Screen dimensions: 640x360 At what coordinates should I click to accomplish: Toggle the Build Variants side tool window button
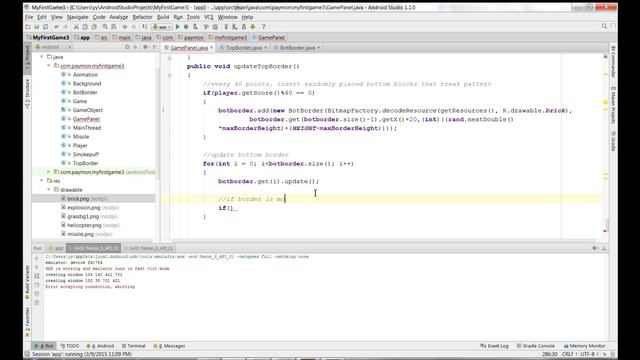click(27, 282)
